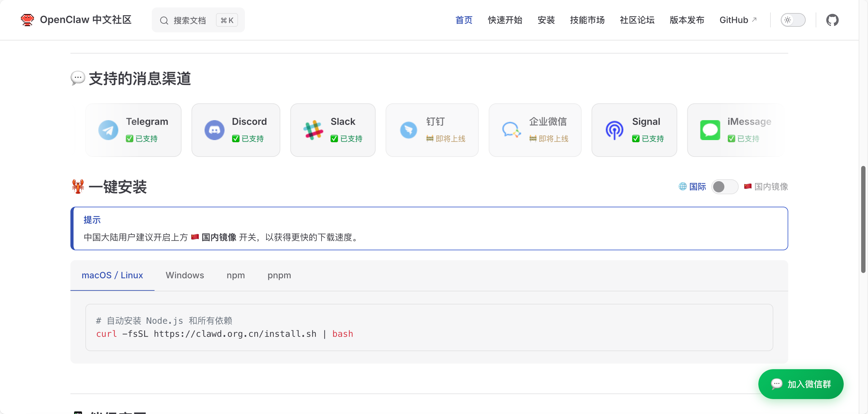Click the Telegram channel icon

[x=108, y=130]
